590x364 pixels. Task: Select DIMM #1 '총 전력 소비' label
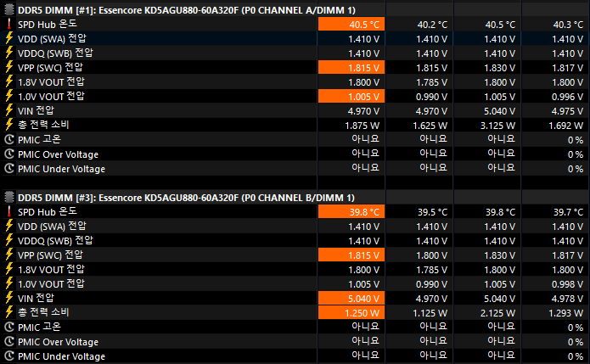point(43,125)
